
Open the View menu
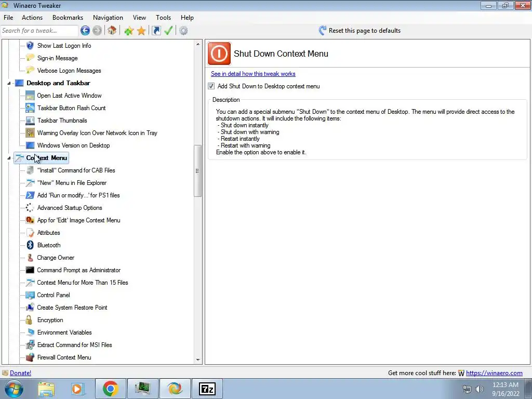point(139,18)
